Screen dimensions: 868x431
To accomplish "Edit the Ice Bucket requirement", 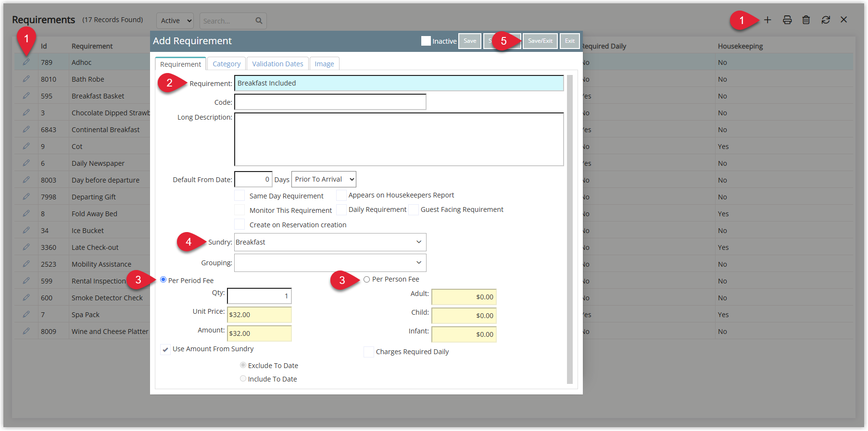I will click(26, 230).
